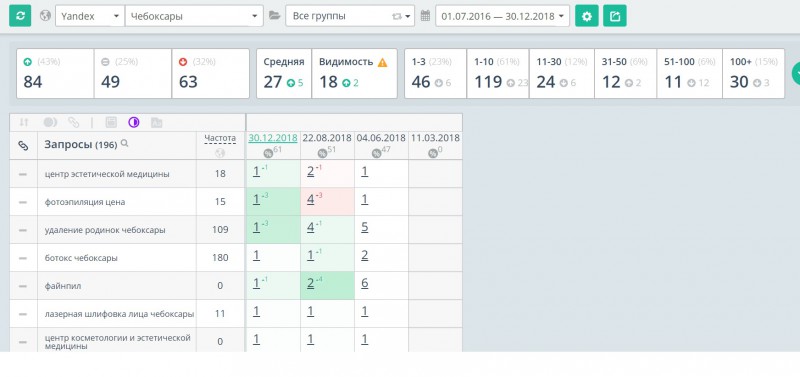
Task: Click the link chain icon in table toolbar
Action: [x=74, y=122]
